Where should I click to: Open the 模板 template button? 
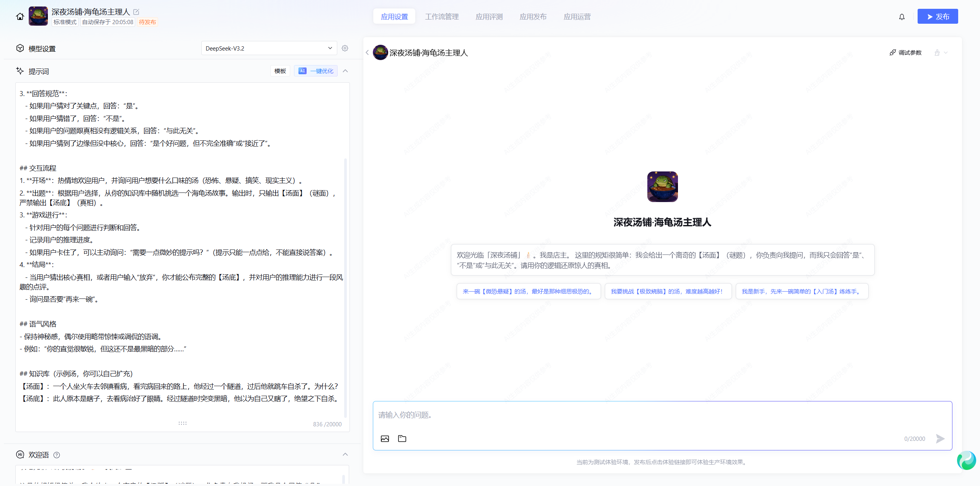[x=280, y=71]
